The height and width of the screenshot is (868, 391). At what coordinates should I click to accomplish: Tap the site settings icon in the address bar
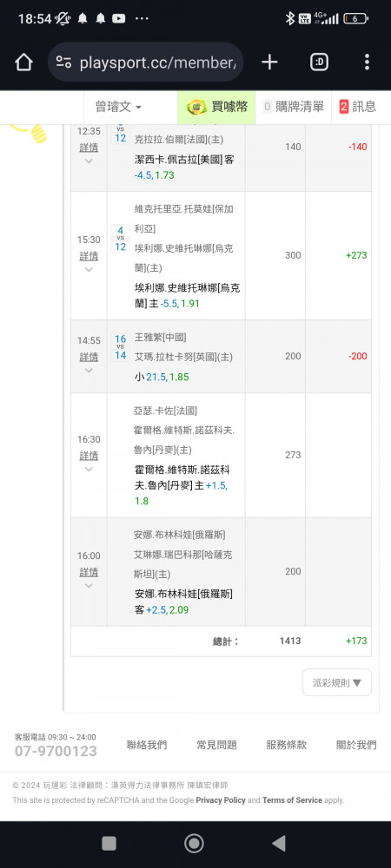point(63,62)
